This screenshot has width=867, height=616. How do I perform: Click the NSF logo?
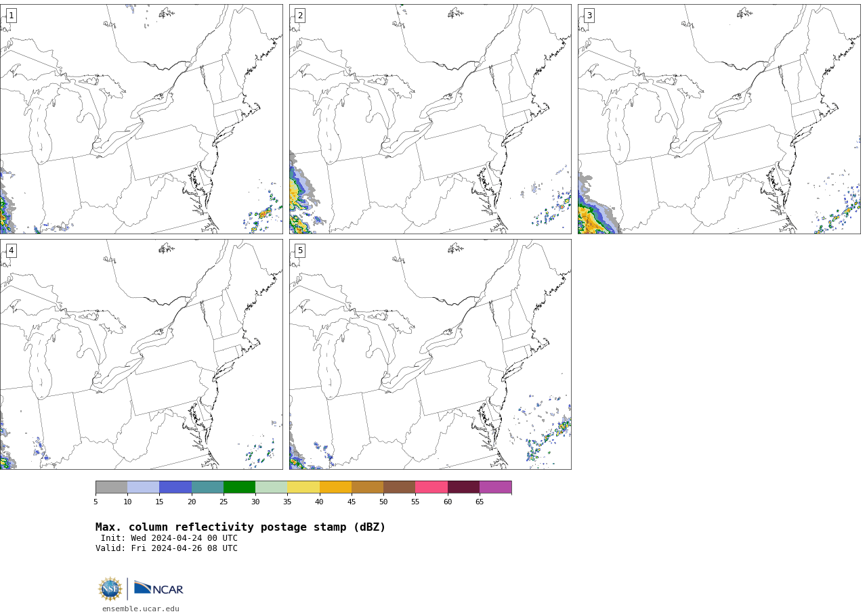point(110,589)
